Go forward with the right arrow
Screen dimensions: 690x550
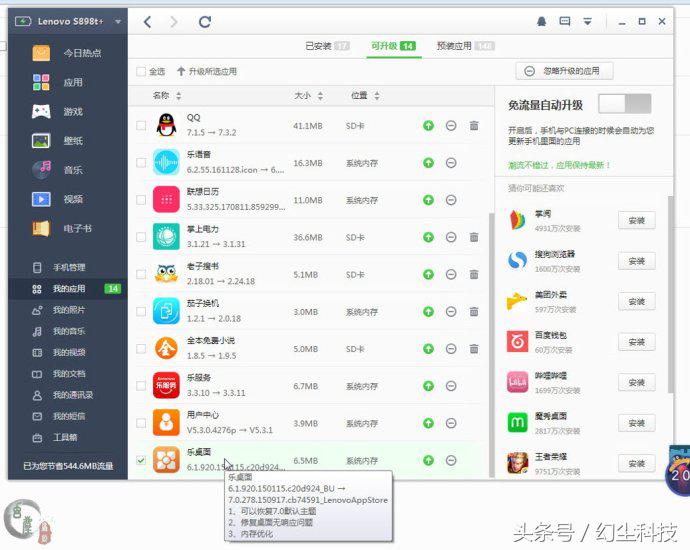tap(174, 22)
